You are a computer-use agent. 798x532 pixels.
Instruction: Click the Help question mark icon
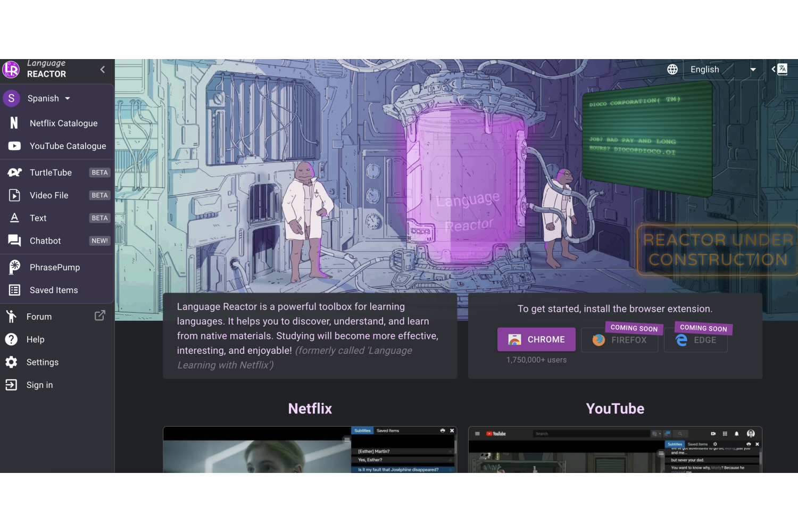tap(11, 339)
